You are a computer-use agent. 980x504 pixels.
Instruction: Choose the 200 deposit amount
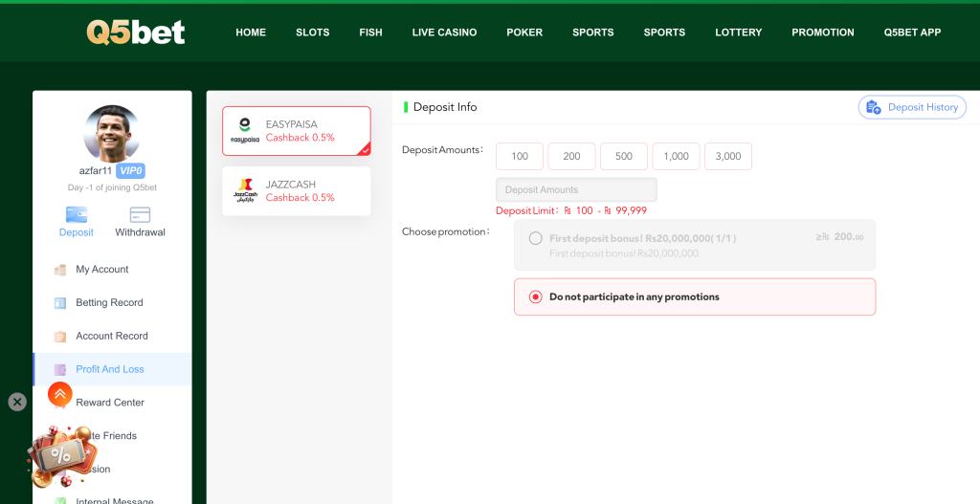tap(572, 156)
